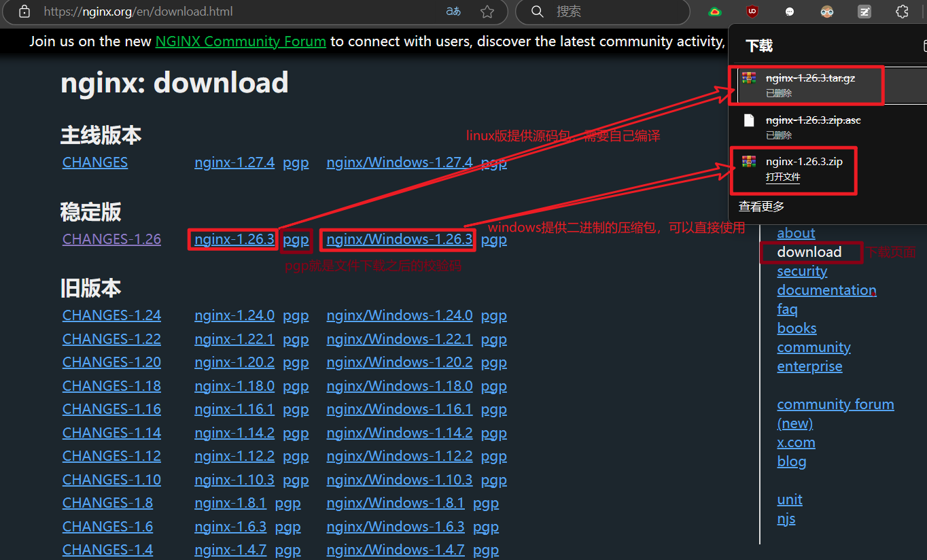Open the CHANGES-1.26 link
The height and width of the screenshot is (560, 927).
(x=111, y=239)
